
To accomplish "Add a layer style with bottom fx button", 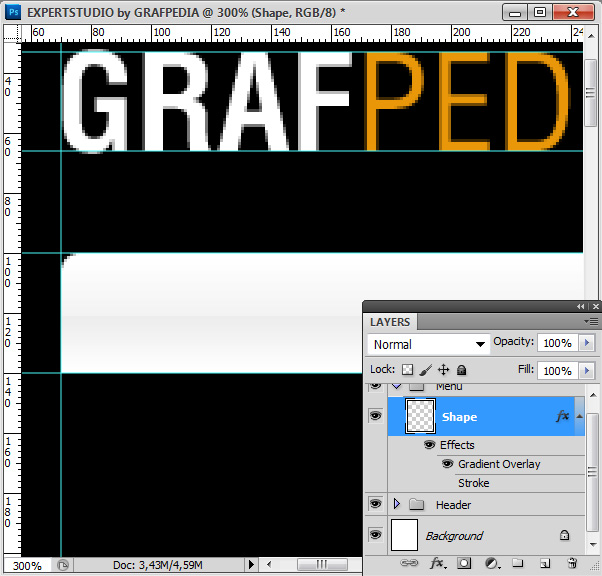I will pos(438,563).
